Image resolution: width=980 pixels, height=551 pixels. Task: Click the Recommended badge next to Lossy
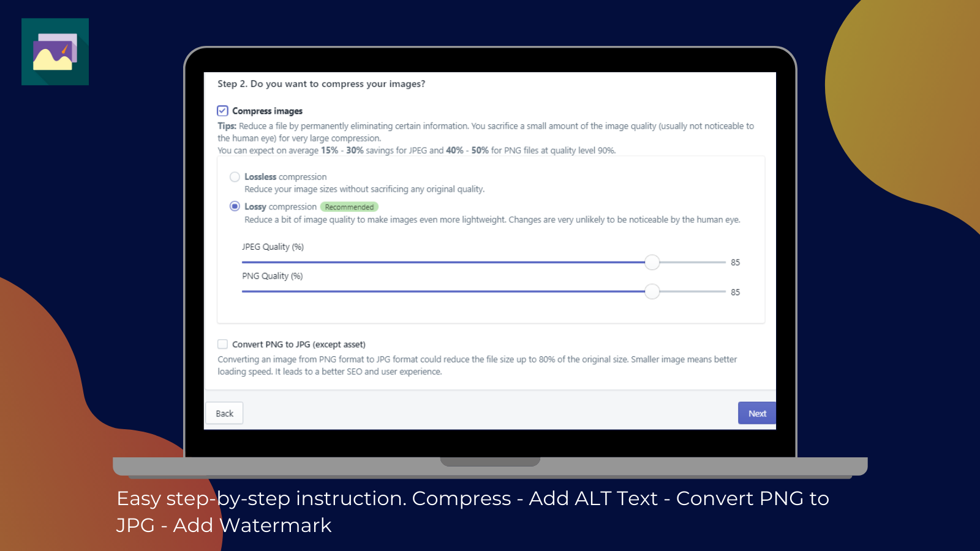pyautogui.click(x=349, y=207)
